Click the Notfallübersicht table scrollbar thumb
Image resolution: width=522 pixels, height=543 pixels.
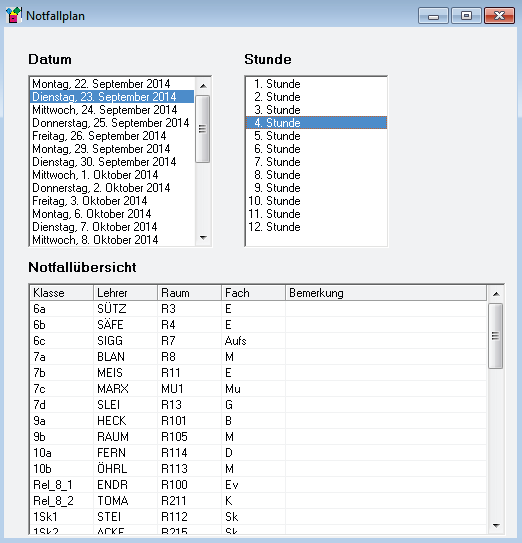point(495,336)
